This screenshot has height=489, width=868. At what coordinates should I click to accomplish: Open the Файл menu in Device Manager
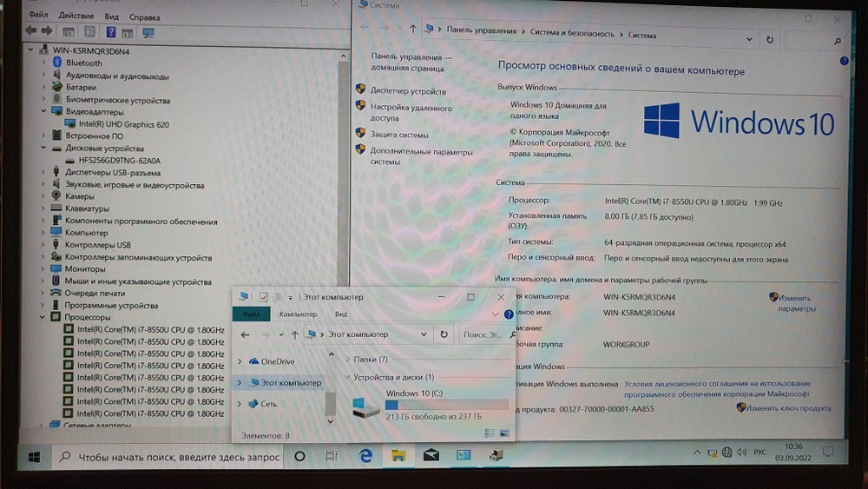(37, 15)
